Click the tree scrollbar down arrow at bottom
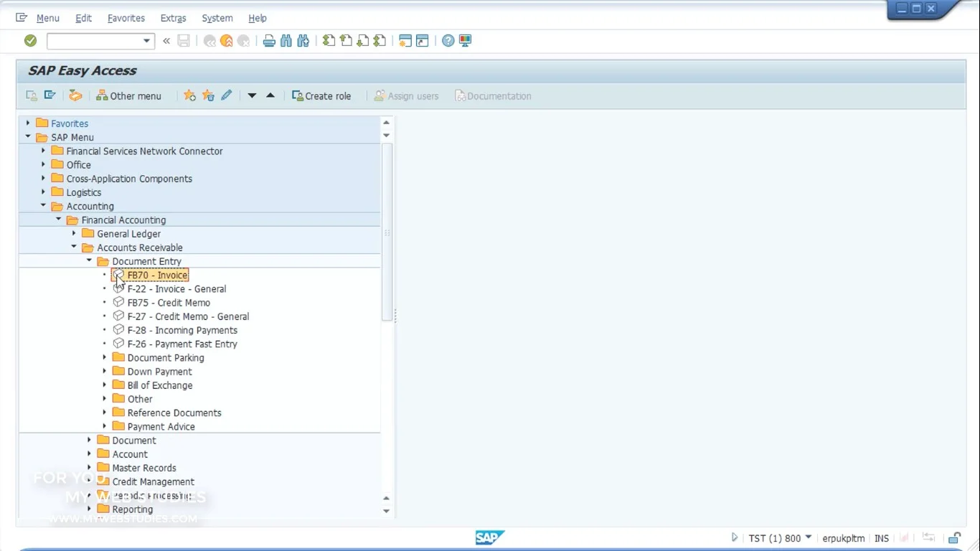The image size is (980, 551). pos(386,511)
